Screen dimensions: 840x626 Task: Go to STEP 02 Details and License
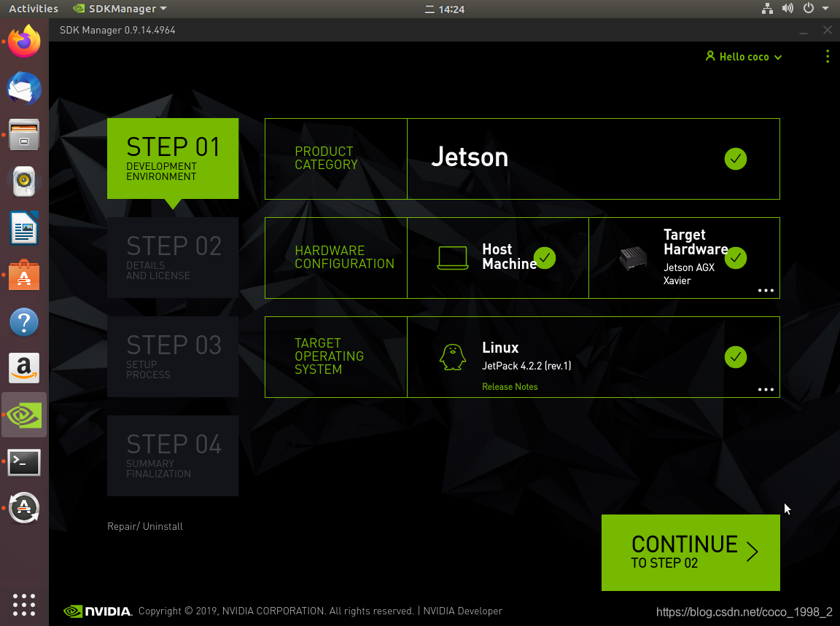pos(173,257)
